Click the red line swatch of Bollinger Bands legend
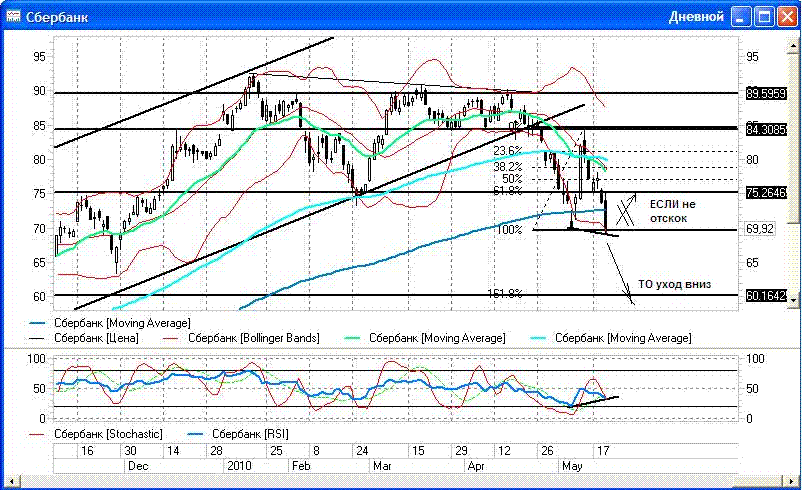 coord(171,338)
